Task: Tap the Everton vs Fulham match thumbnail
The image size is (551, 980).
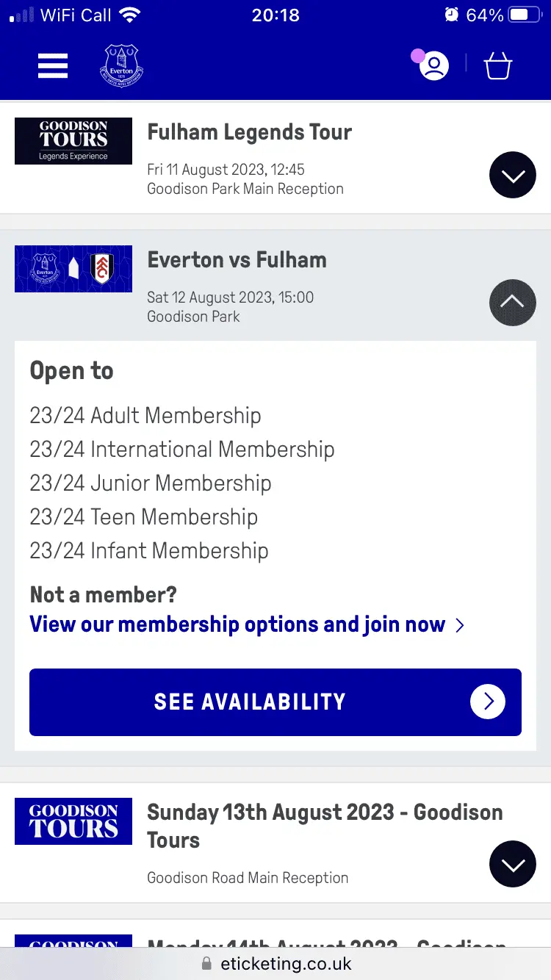Action: click(x=73, y=269)
